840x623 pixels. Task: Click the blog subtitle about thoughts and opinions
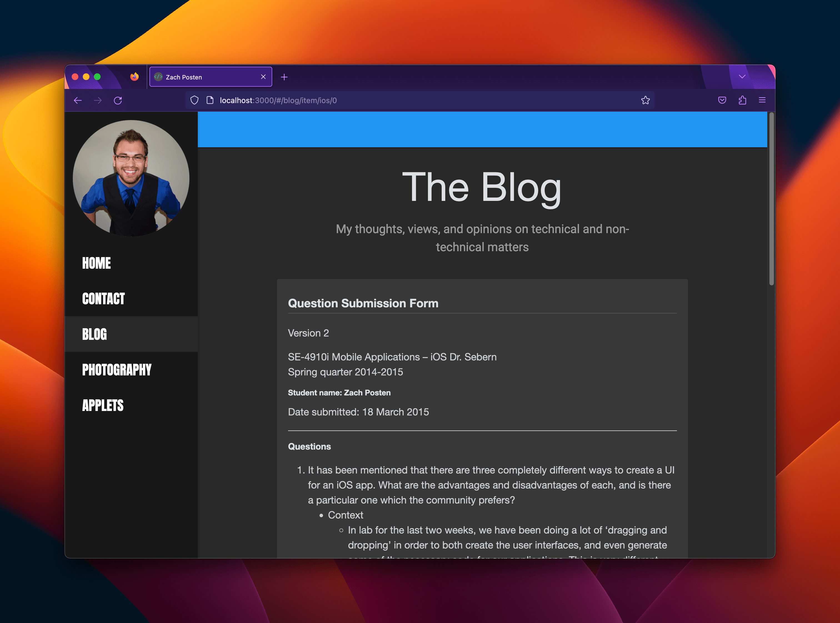tap(482, 238)
